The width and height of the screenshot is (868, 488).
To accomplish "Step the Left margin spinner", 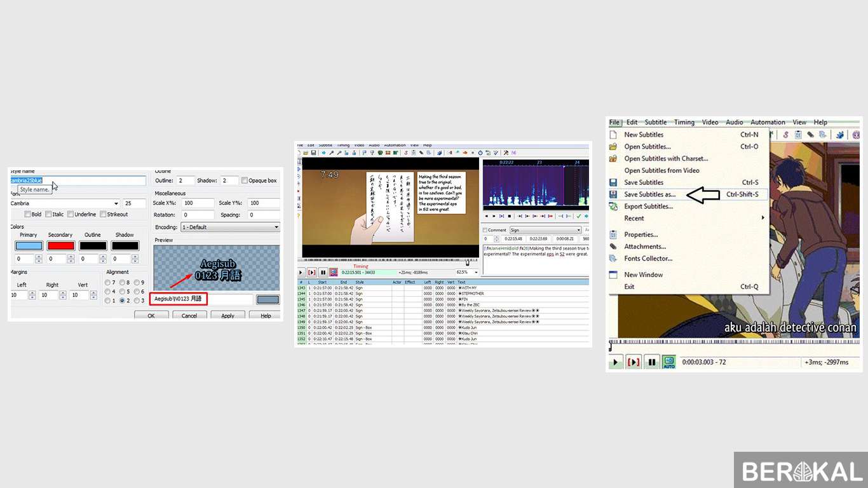I will [x=32, y=295].
